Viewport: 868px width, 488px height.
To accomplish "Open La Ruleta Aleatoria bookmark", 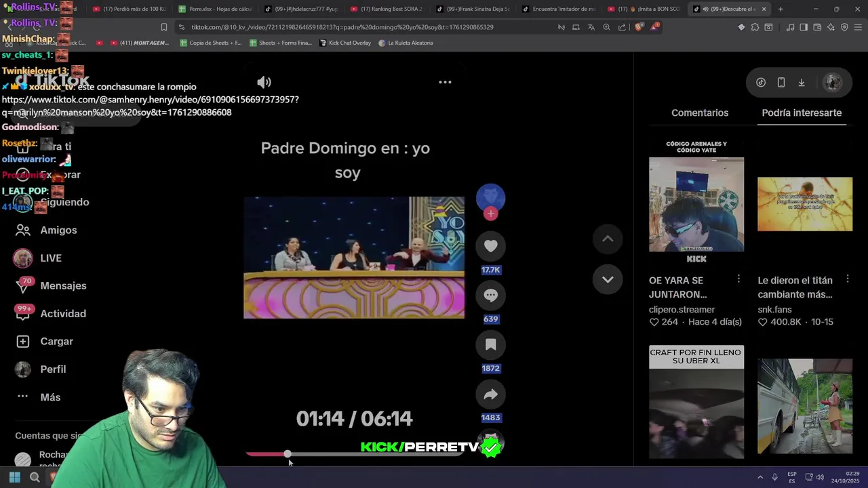I will (x=406, y=43).
